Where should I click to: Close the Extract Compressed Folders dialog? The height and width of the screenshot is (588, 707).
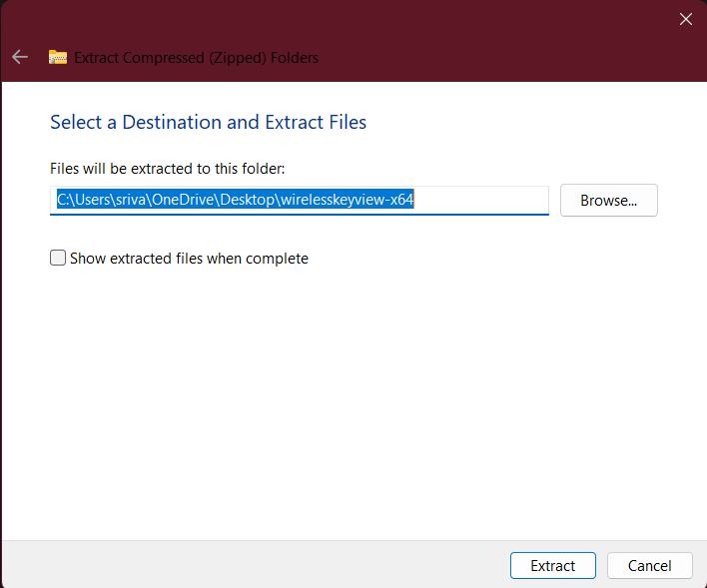click(x=686, y=18)
